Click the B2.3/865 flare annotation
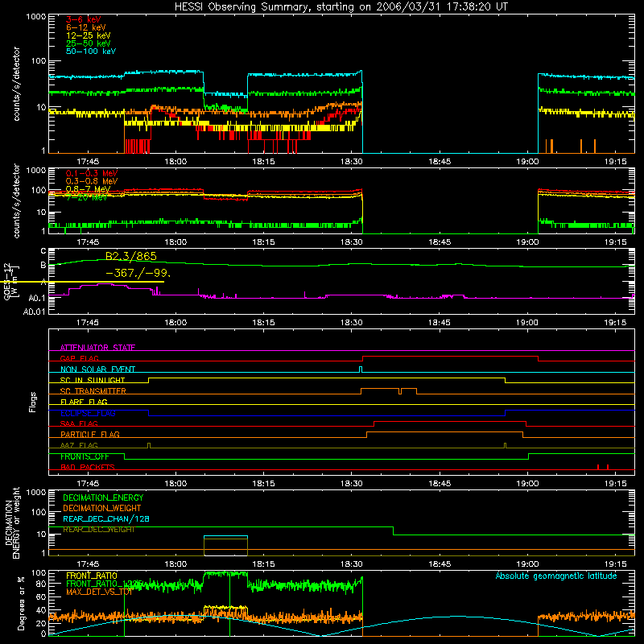Image resolution: width=644 pixels, height=644 pixels. [x=131, y=256]
